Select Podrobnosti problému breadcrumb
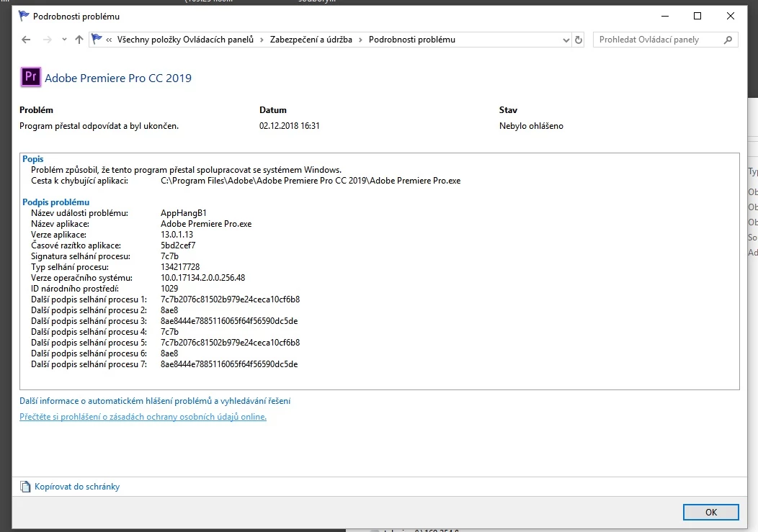 click(x=412, y=40)
